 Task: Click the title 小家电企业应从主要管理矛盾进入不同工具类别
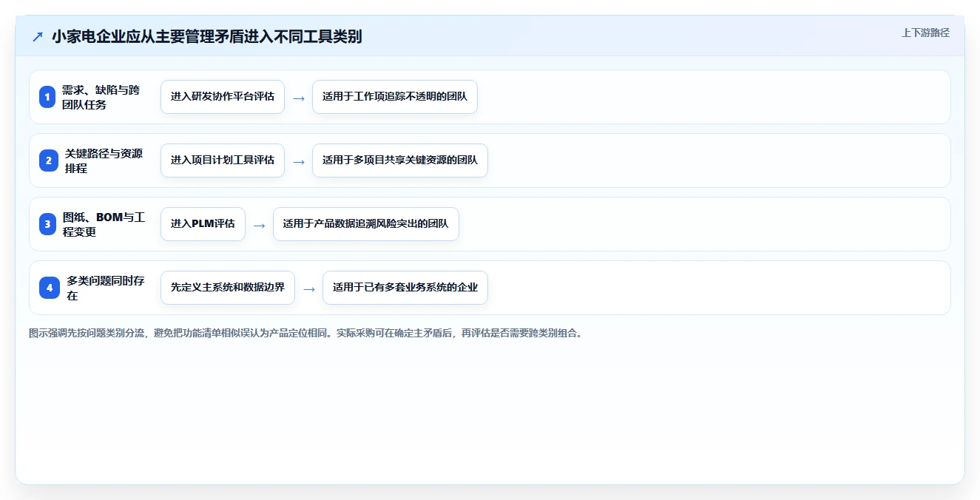point(207,36)
